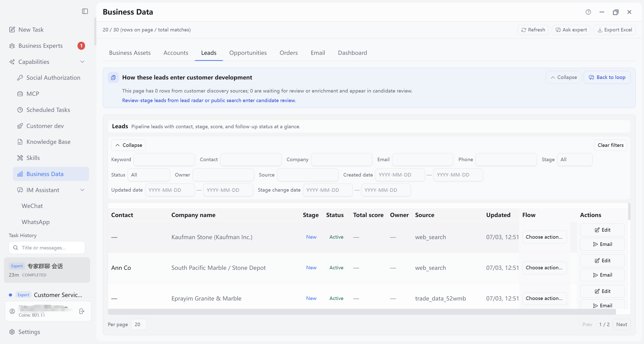Screen dimensions: 644x344
Task: Collapse the Capabilities section chevron
Action: [82, 62]
